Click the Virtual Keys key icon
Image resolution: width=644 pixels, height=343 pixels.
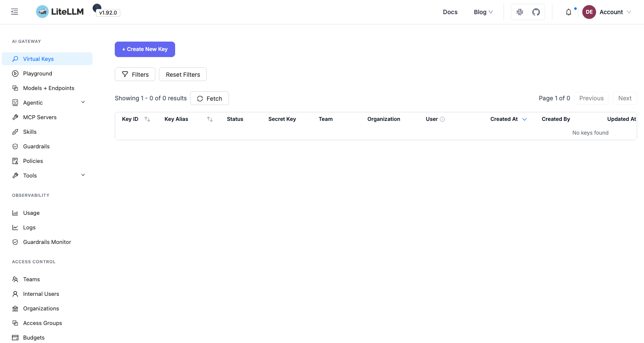point(15,59)
